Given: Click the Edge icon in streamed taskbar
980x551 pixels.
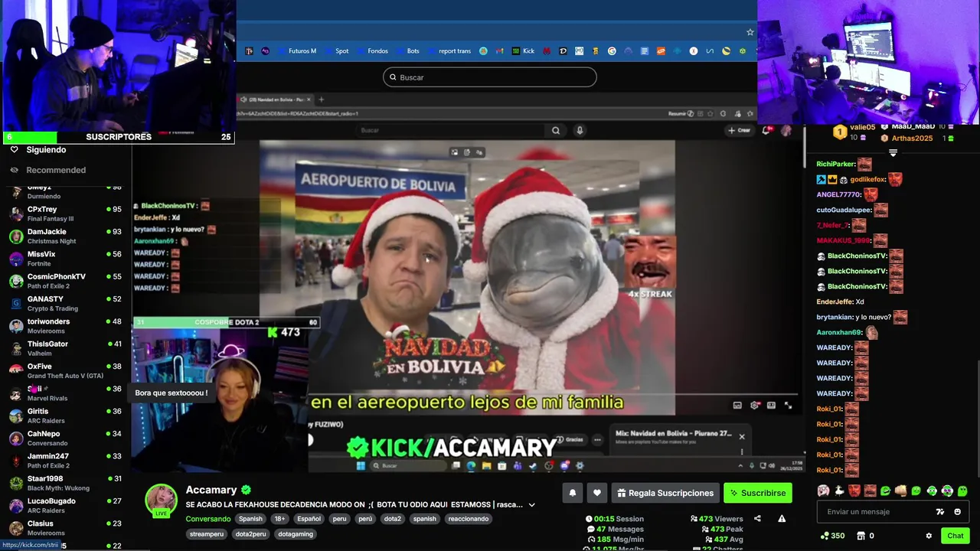Looking at the screenshot, I should click(x=471, y=465).
